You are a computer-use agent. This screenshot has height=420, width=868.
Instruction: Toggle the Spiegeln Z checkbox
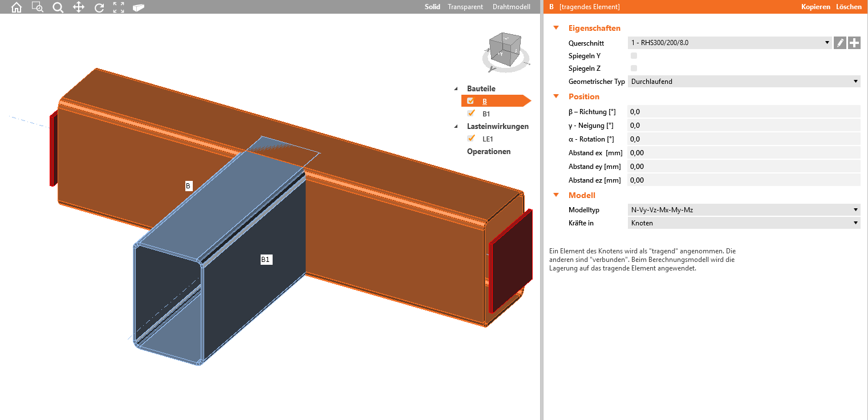pos(634,68)
